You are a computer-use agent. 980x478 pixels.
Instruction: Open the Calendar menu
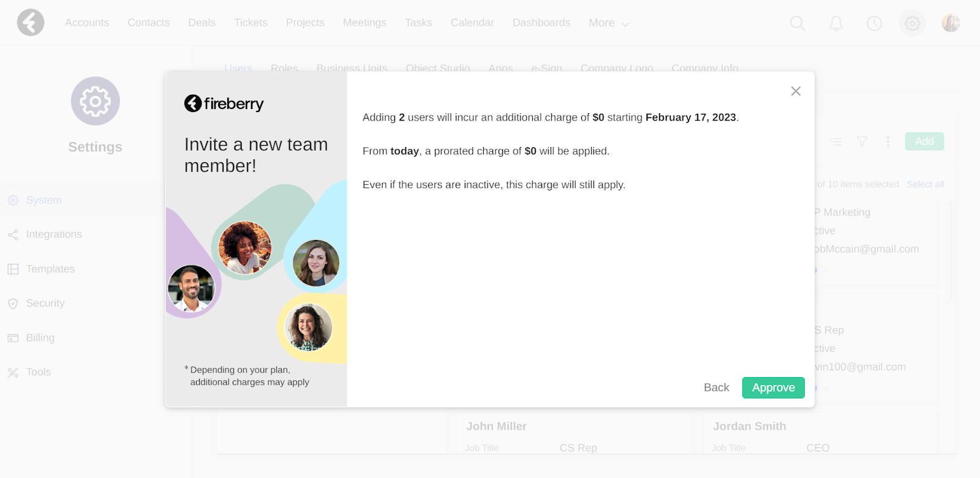[472, 23]
